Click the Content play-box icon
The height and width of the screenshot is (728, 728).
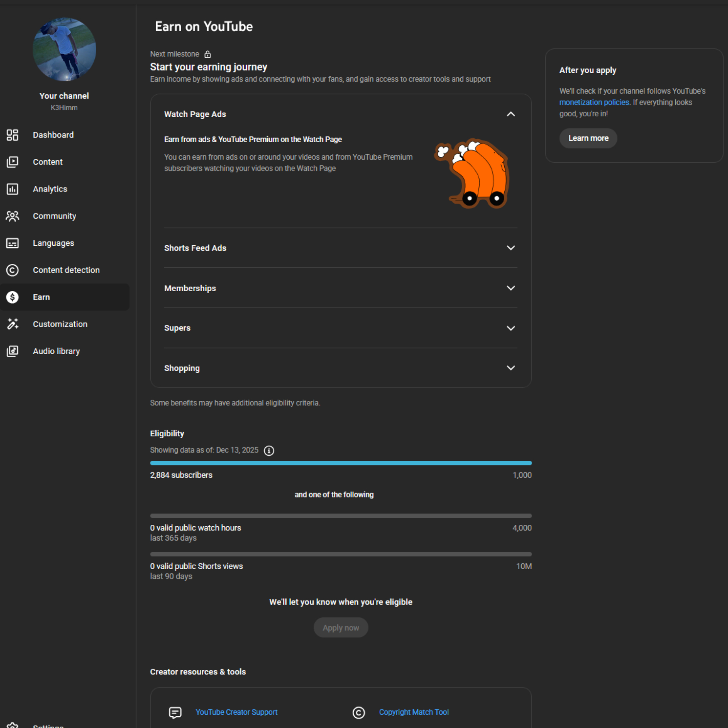(12, 162)
